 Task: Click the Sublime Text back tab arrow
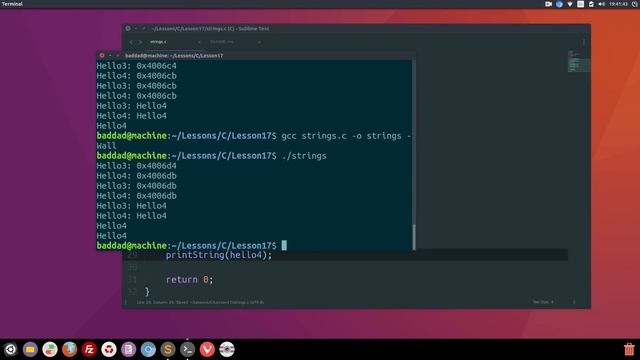click(131, 42)
